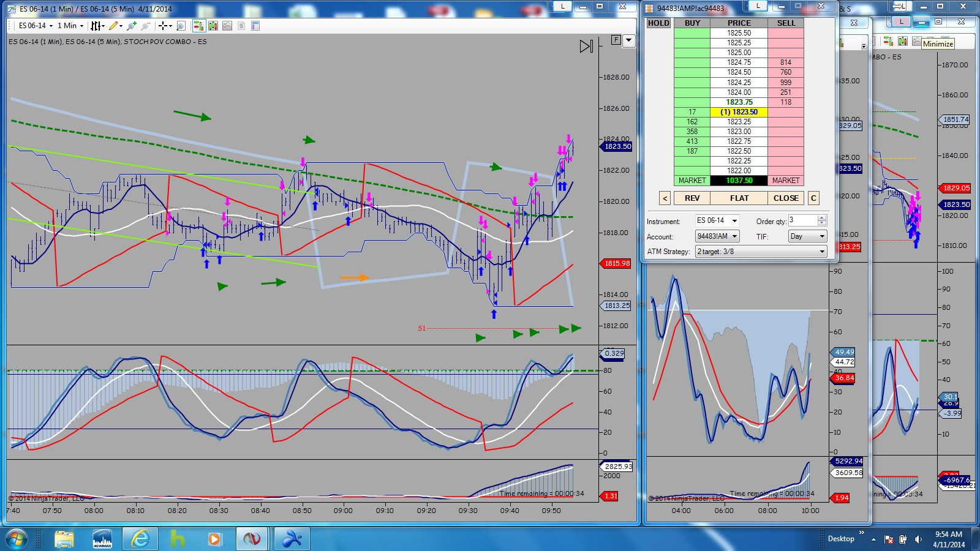
Task: Click the F button on the price axis
Action: click(616, 40)
